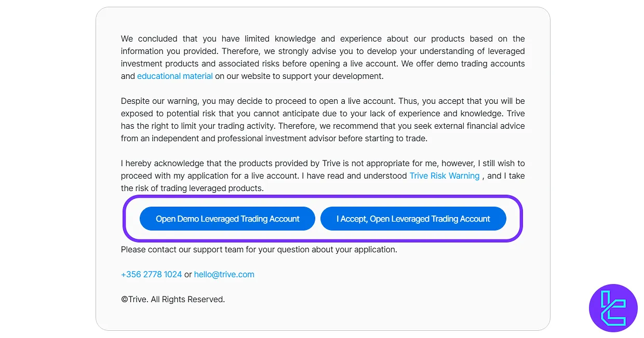Open the Trive Risk Warning link

444,175
